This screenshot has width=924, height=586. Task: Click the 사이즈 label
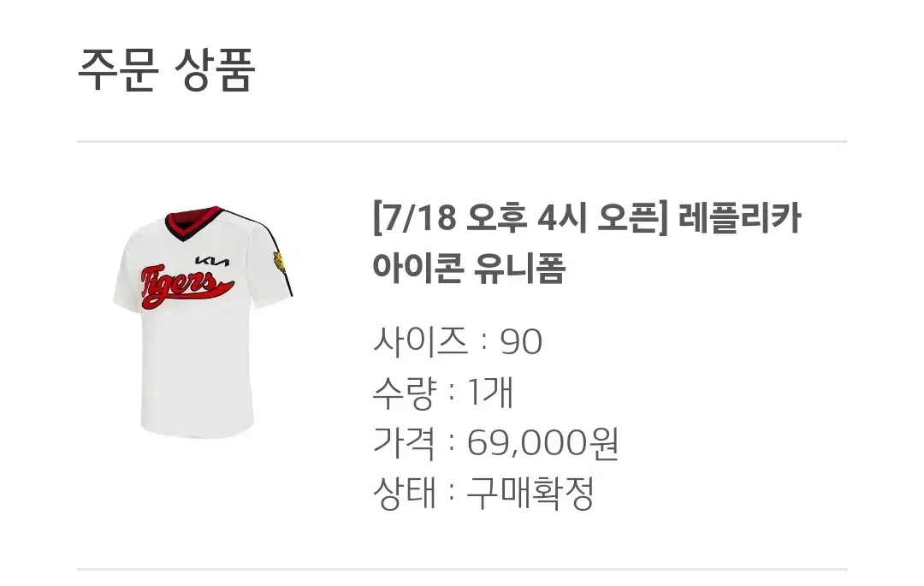420,341
